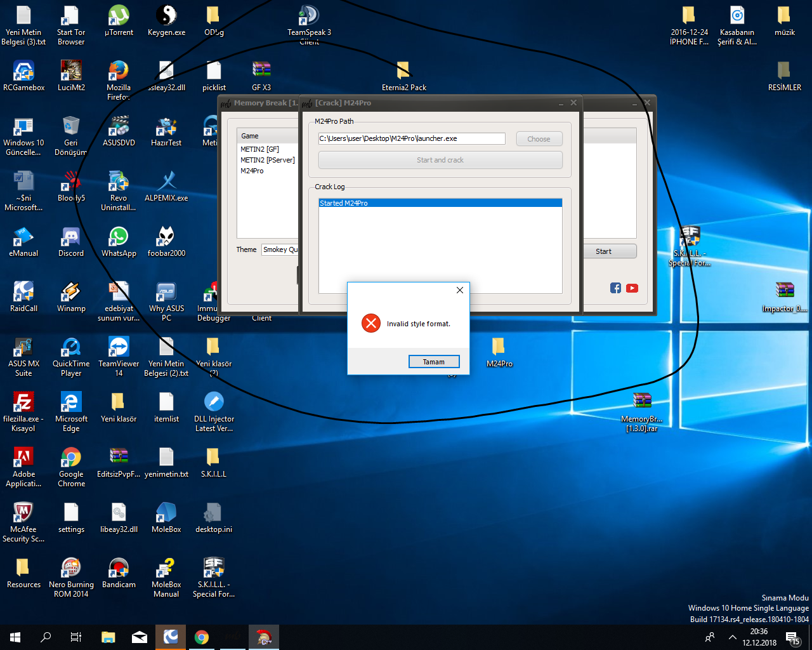Select the Impactor archive icon
This screenshot has width=812, height=650.
tap(785, 297)
